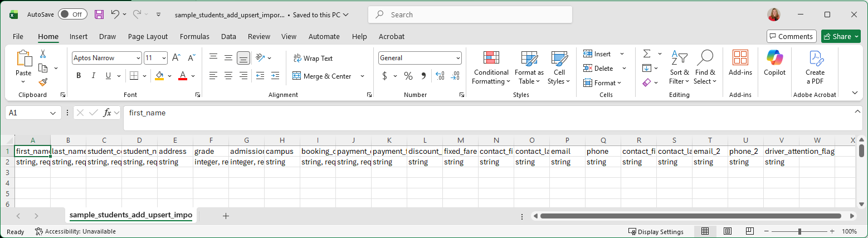Click the Cut scissors icon
The width and height of the screenshot is (868, 238).
pyautogui.click(x=43, y=54)
